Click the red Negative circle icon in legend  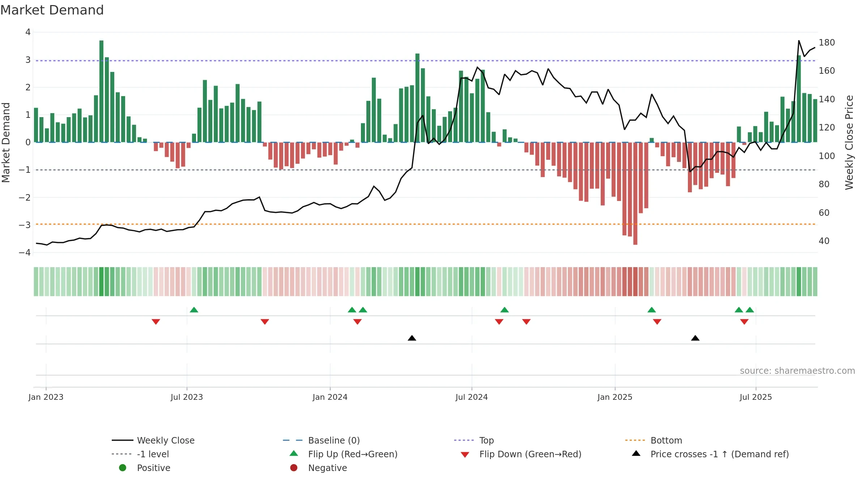point(294,468)
